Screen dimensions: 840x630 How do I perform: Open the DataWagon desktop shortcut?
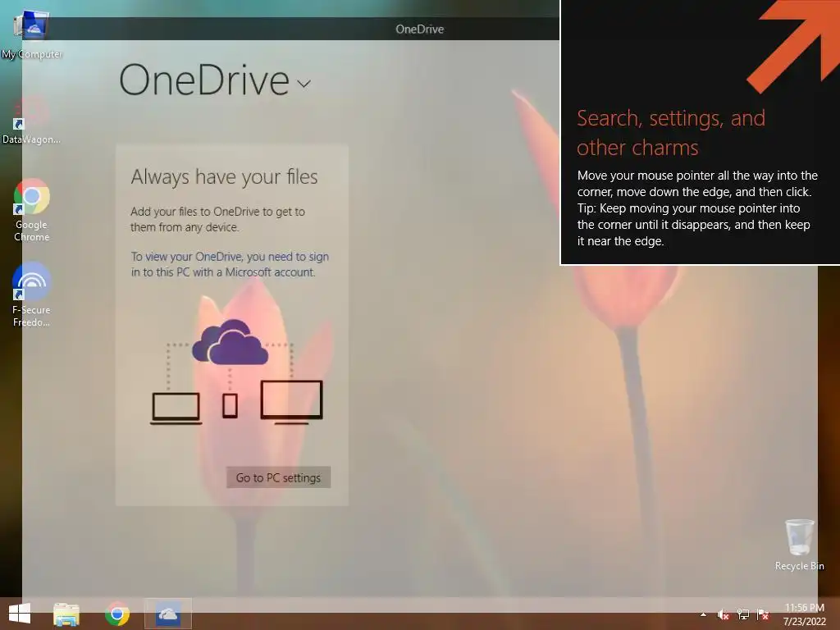31,120
